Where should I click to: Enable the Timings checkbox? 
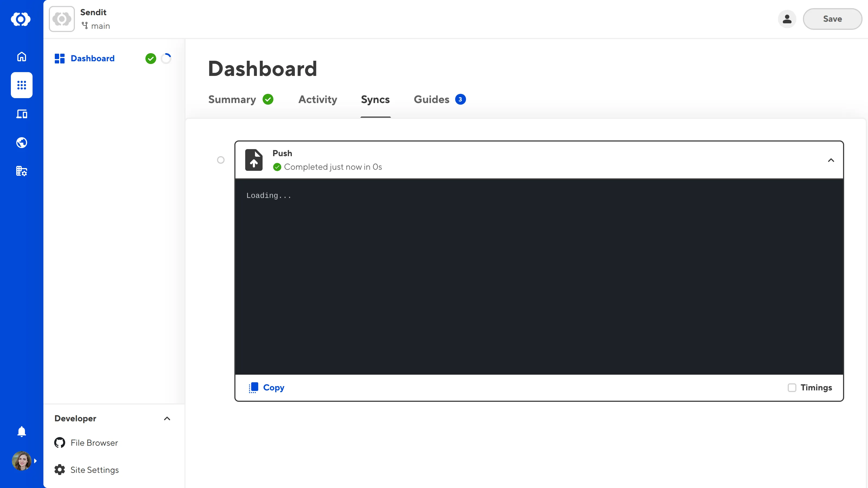click(792, 388)
